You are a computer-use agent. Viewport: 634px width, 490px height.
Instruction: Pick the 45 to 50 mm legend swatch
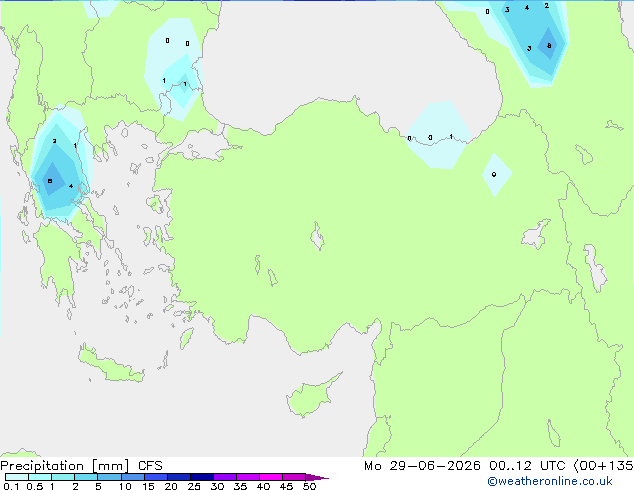[294, 477]
